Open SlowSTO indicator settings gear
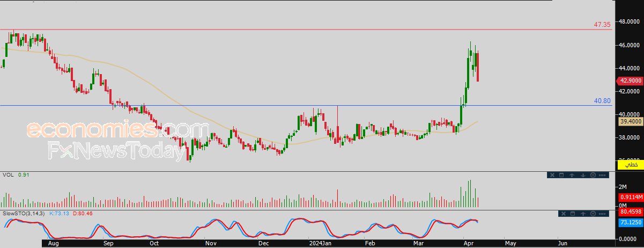 [x=593, y=214]
